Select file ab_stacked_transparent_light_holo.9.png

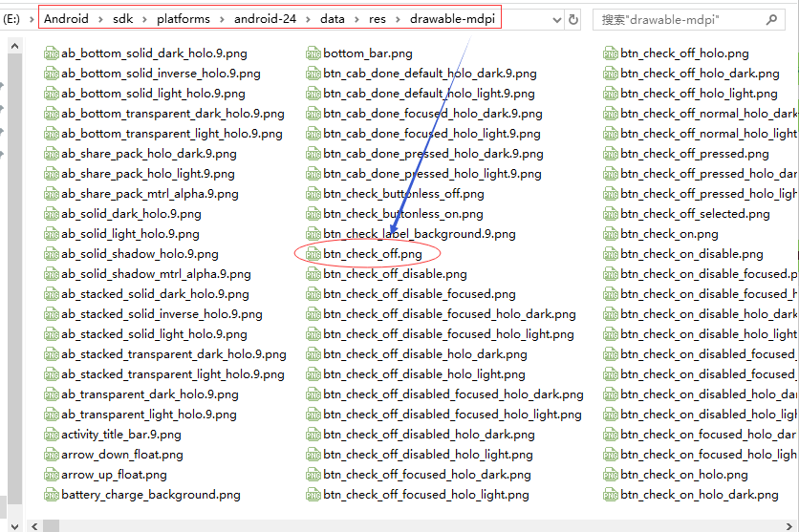pyautogui.click(x=164, y=374)
